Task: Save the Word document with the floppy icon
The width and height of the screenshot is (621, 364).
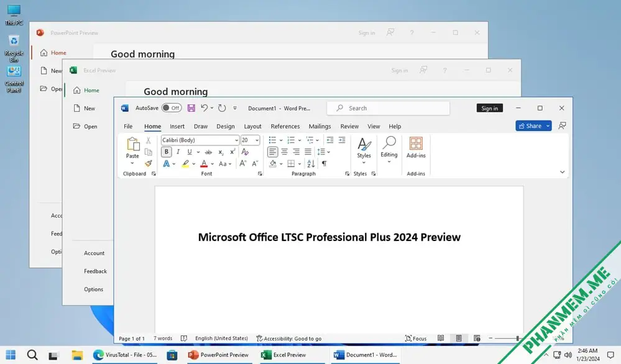Action: [191, 108]
